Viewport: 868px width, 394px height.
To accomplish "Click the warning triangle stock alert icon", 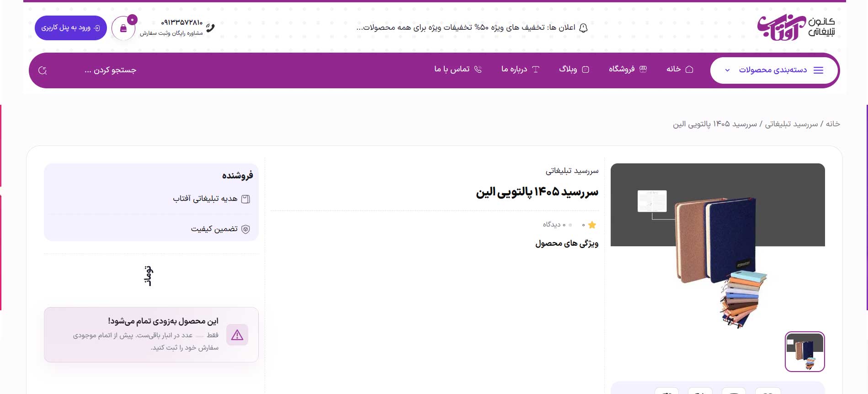I will click(237, 335).
